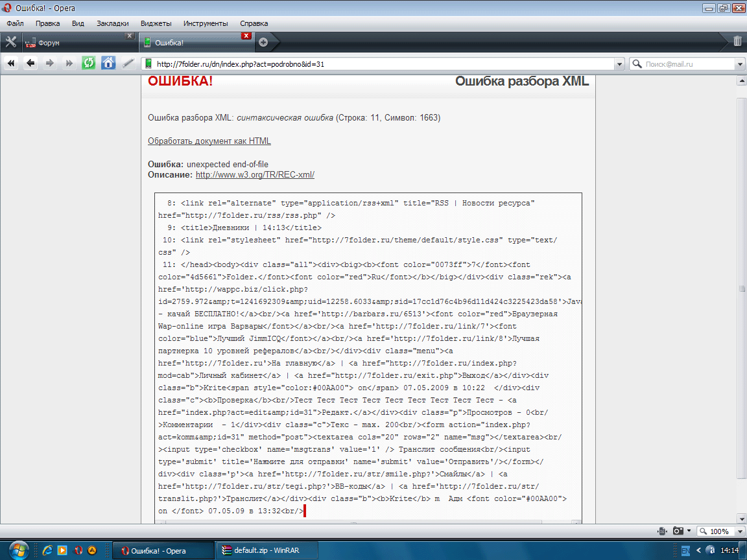Screen dimensions: 747x560
Task: Open the Справка menu
Action: pos(254,23)
